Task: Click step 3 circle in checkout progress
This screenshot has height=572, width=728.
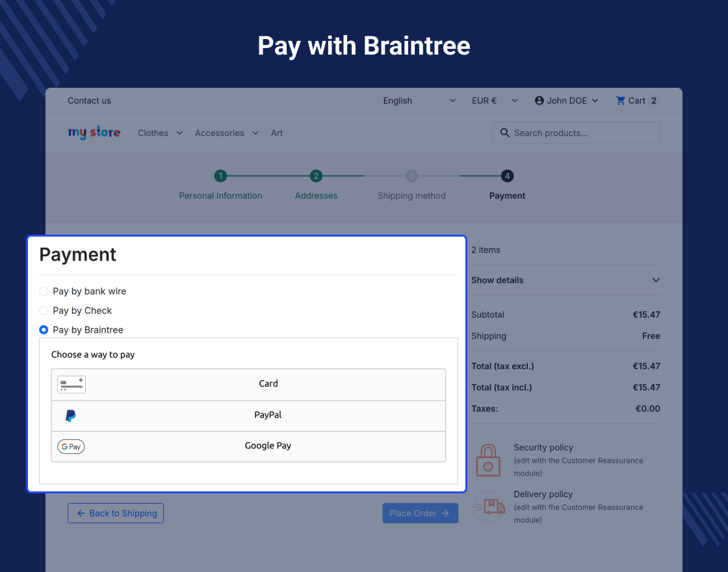Action: [x=411, y=176]
